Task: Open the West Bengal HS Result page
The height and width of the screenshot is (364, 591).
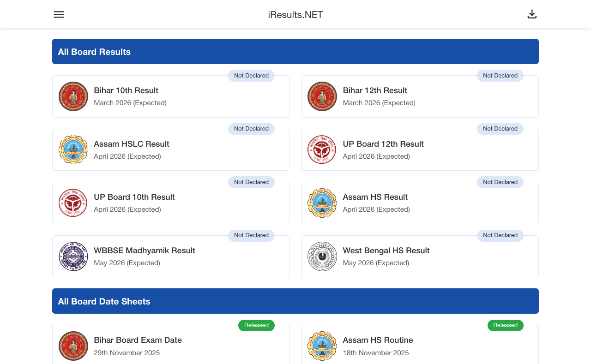Action: click(x=420, y=256)
